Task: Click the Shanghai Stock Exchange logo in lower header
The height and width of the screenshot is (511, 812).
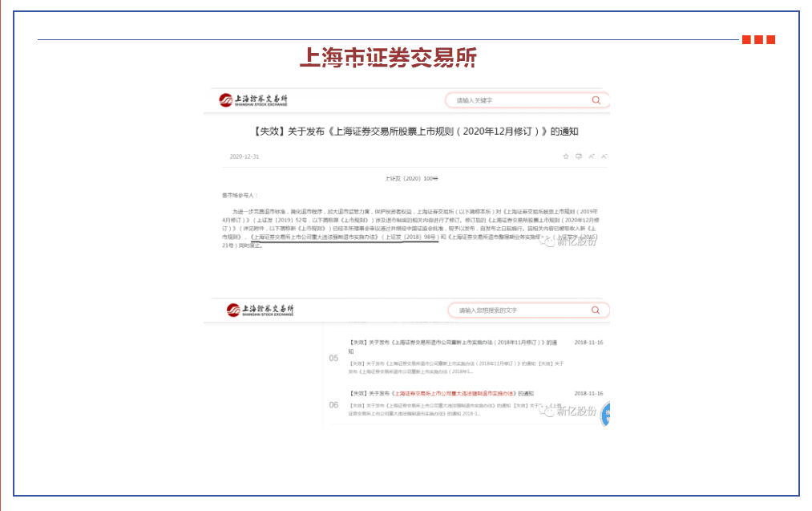Action: click(260, 310)
